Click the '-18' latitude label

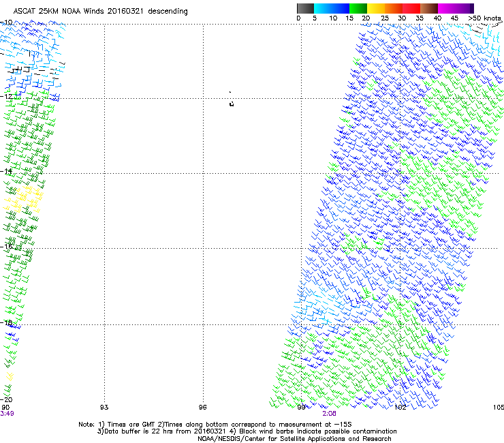tap(6, 322)
